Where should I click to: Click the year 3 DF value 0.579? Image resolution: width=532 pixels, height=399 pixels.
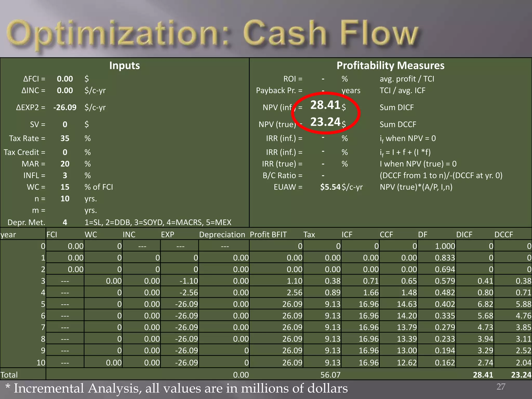[x=445, y=281]
